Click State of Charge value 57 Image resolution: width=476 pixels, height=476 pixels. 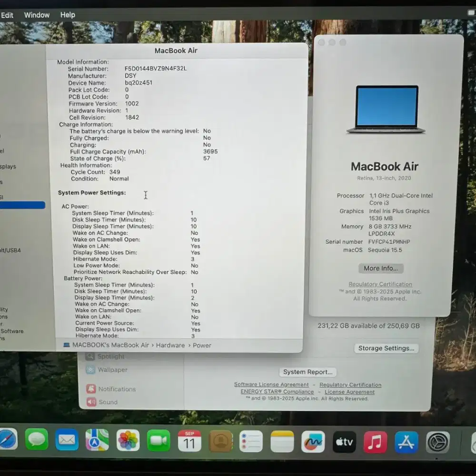pos(207,158)
